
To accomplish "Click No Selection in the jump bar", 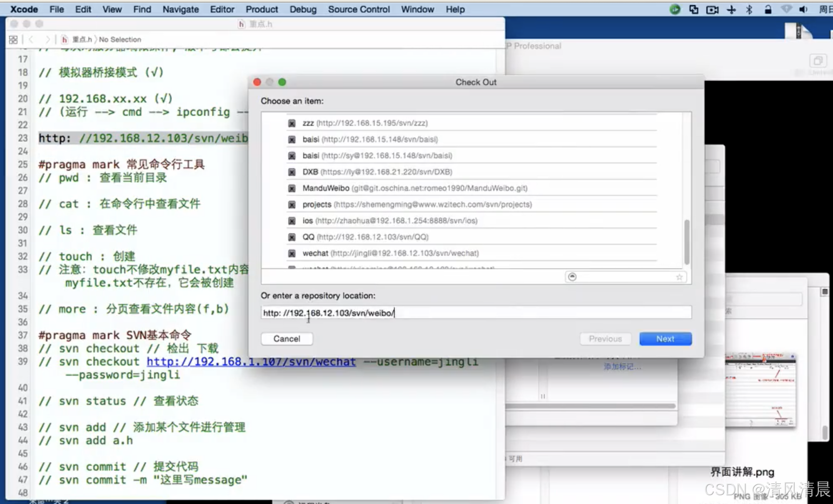I will (x=120, y=40).
